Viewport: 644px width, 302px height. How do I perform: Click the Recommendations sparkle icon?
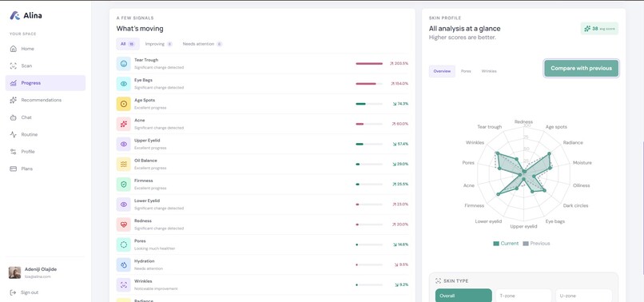coord(13,100)
